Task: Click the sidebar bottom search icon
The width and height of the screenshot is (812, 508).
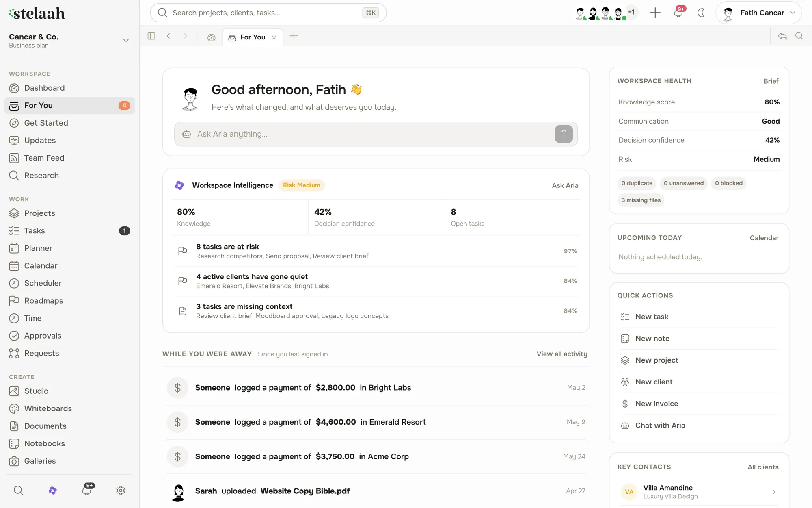Action: coord(18,491)
